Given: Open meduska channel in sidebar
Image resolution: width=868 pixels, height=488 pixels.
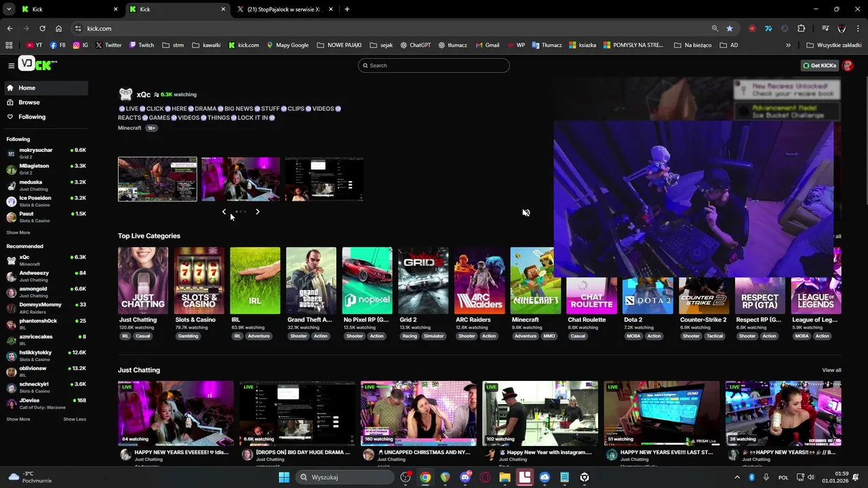Looking at the screenshot, I should click(46, 185).
